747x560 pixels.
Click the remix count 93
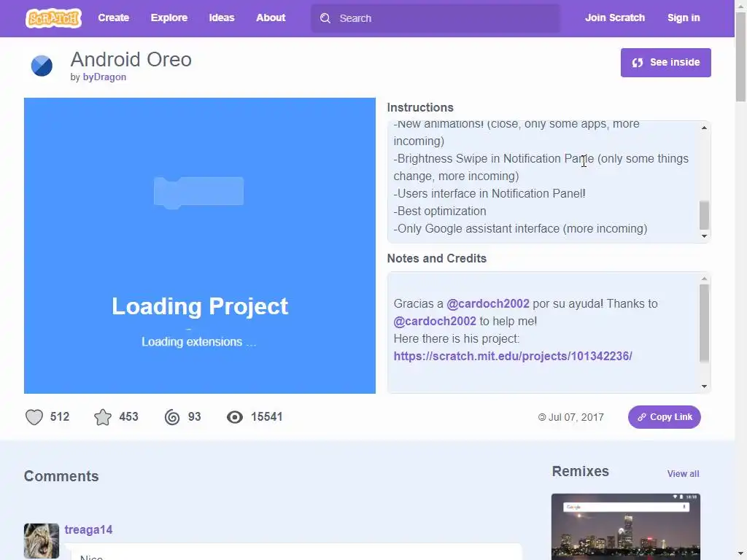(x=194, y=417)
